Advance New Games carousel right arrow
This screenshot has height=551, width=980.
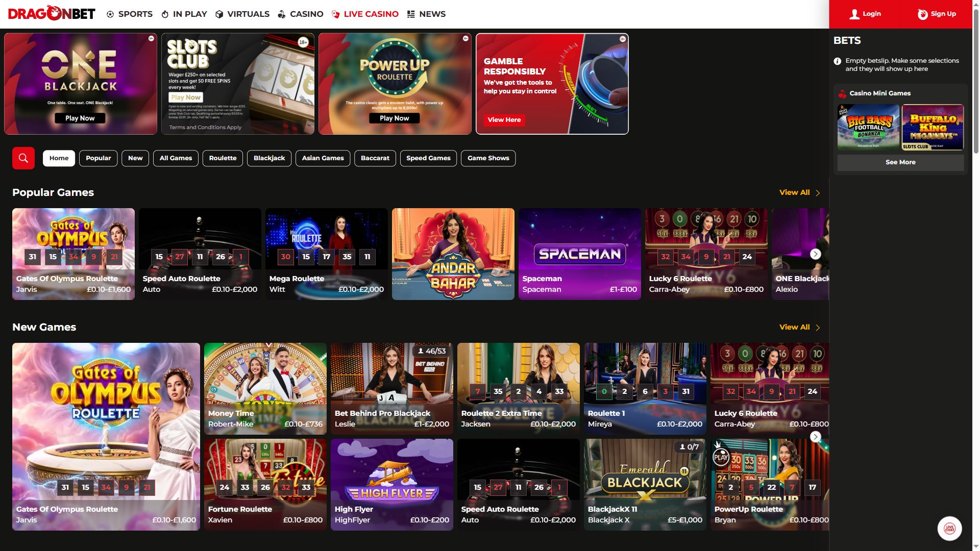[815, 437]
